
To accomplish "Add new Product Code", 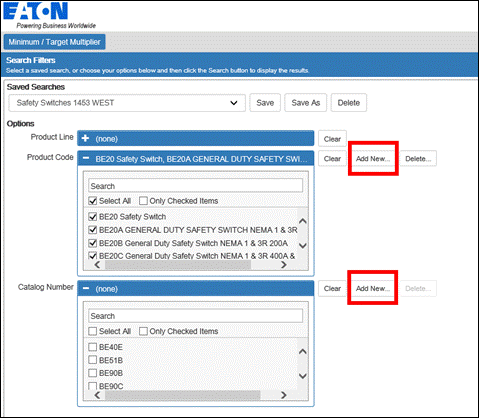I will [x=373, y=159].
